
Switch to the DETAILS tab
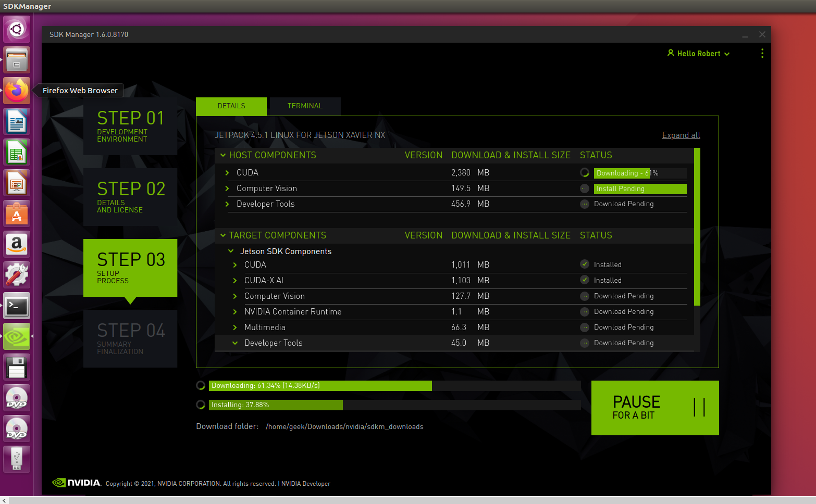[x=231, y=106]
